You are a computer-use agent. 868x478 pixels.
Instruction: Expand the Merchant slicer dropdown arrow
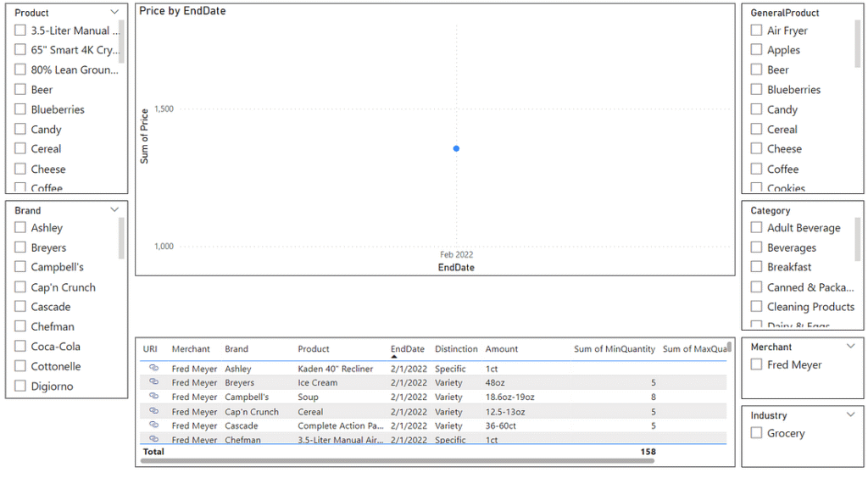pos(851,347)
